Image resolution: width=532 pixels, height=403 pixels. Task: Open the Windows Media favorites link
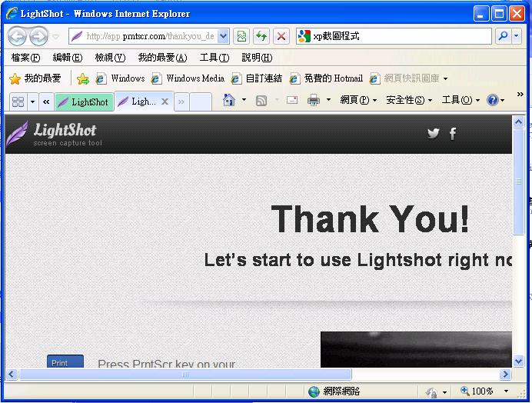pyautogui.click(x=188, y=78)
